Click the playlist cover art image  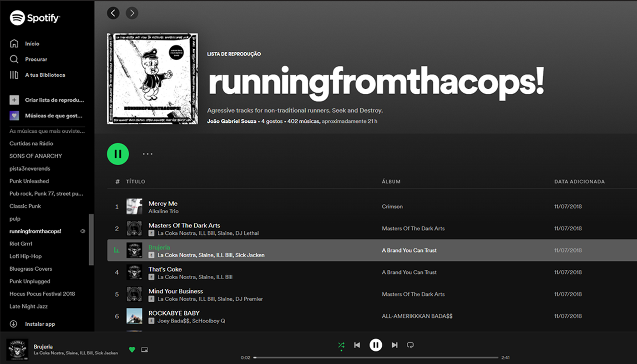click(x=152, y=79)
